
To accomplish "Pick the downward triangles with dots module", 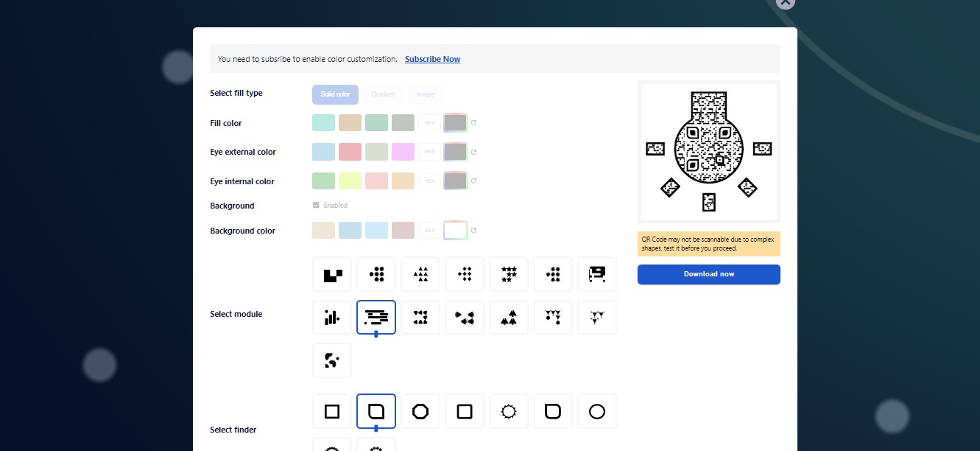I will point(553,318).
